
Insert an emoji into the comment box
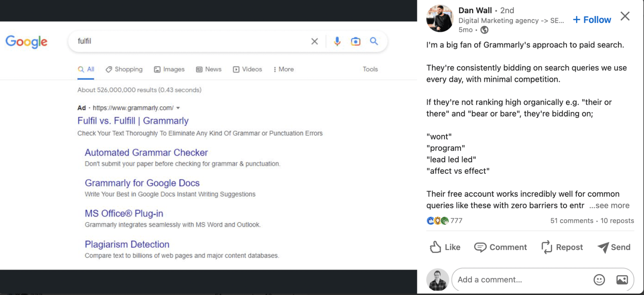point(599,280)
